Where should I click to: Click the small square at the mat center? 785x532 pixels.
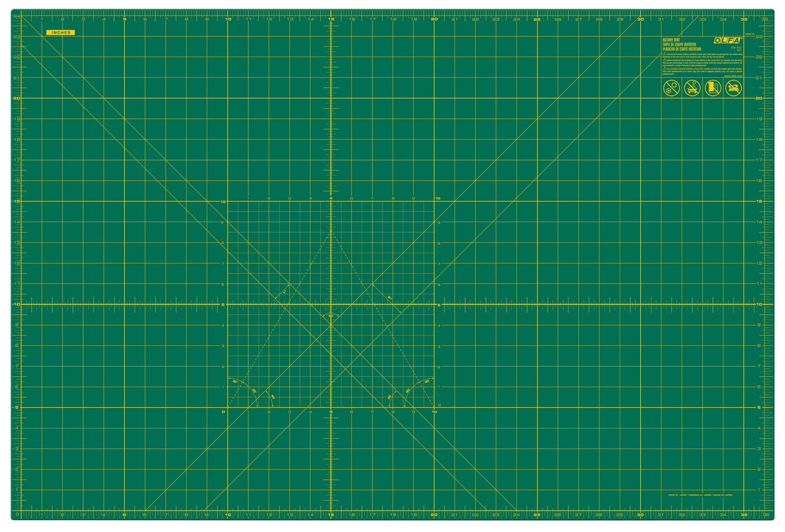coord(331,304)
